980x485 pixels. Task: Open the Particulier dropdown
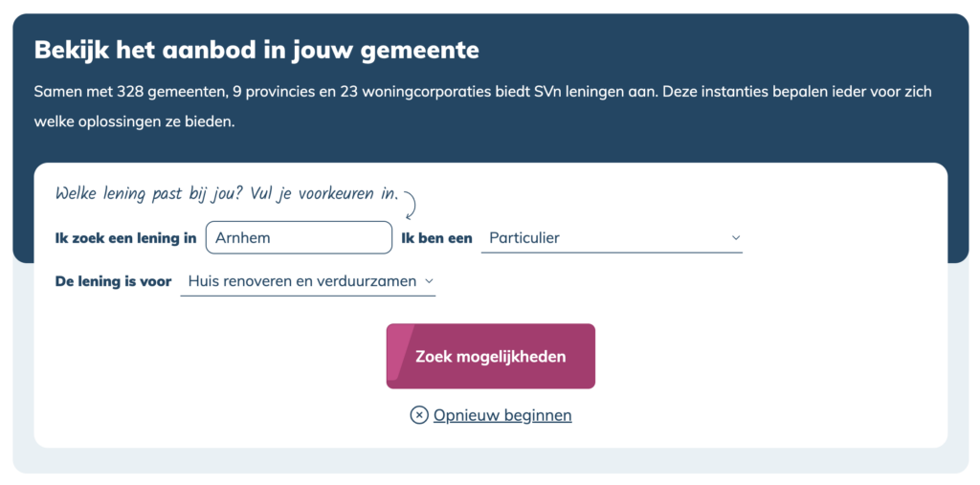[x=612, y=238]
